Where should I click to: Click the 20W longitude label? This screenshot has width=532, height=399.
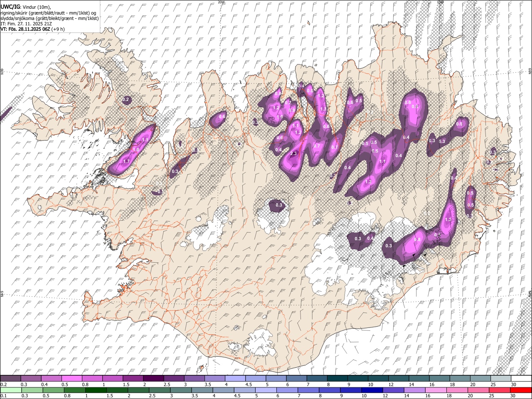point(221,2)
